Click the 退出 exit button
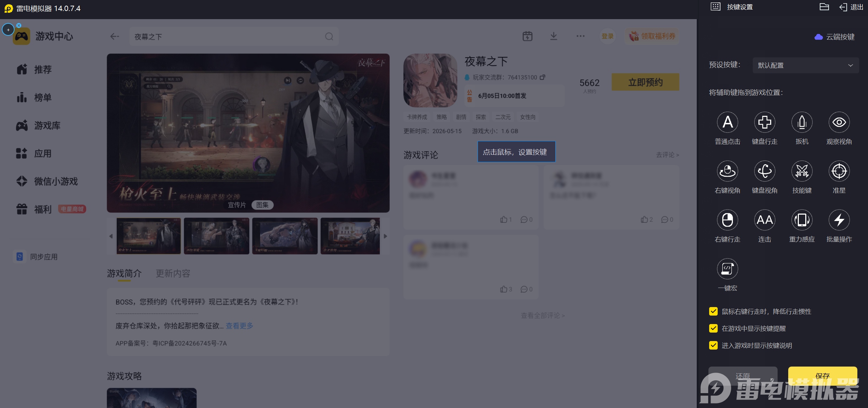Image resolution: width=868 pixels, height=408 pixels. tap(851, 7)
